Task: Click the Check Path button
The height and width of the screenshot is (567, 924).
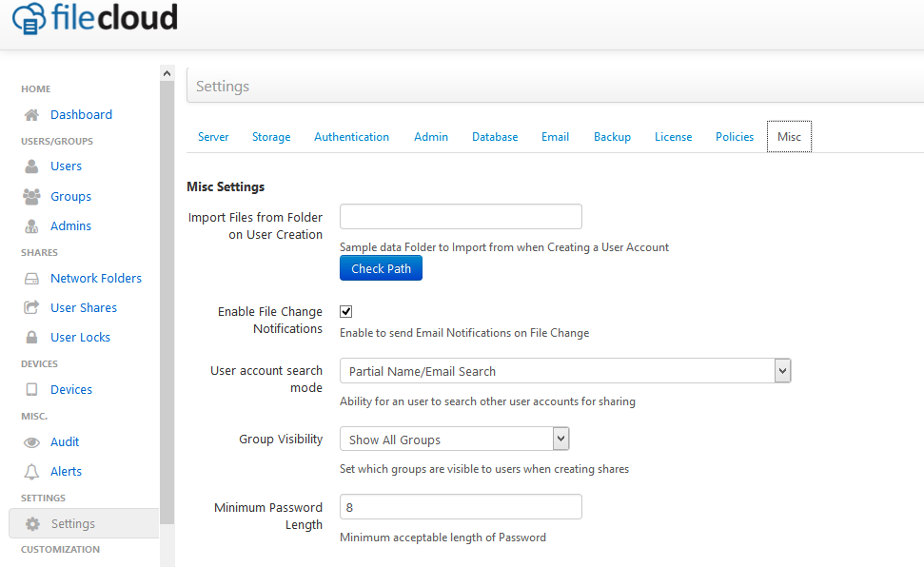Action: [x=382, y=269]
